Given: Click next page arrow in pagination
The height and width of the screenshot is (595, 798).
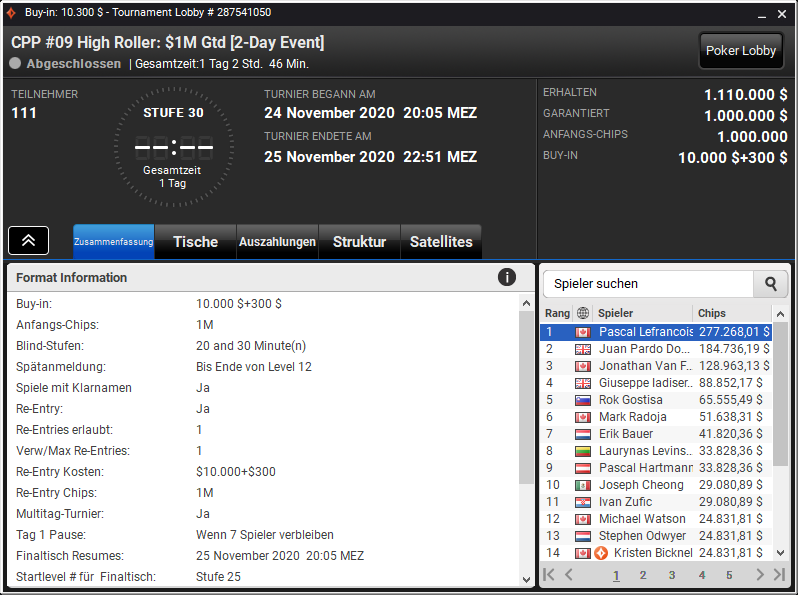Looking at the screenshot, I should pos(760,575).
